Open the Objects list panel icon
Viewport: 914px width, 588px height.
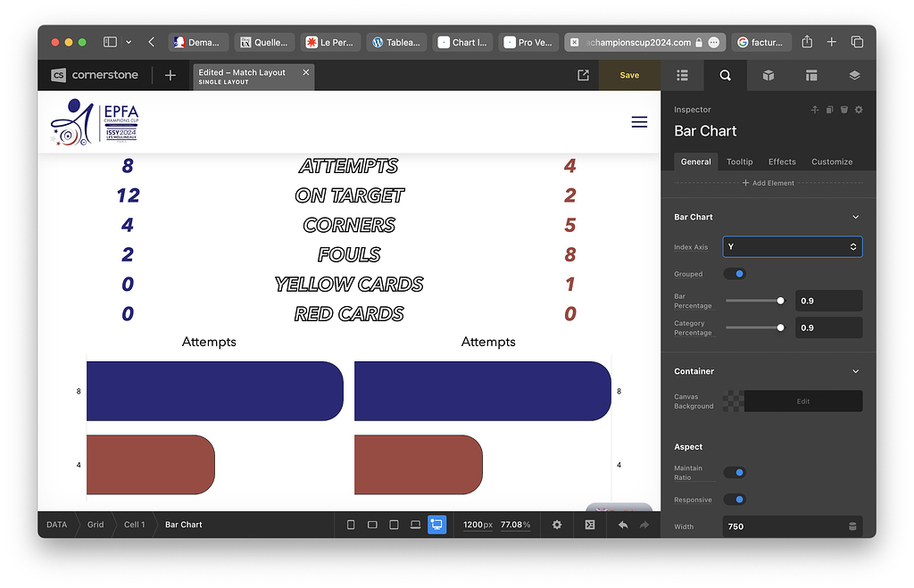[683, 75]
